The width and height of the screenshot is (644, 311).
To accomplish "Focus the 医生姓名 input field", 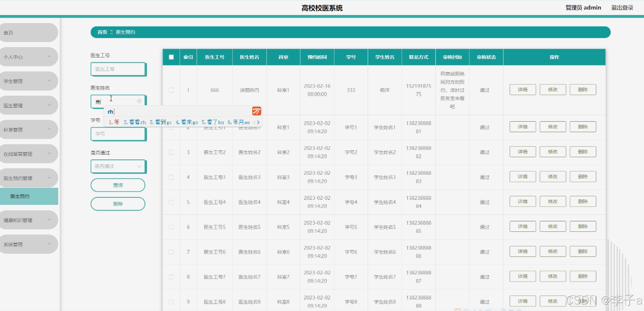I will (x=118, y=101).
